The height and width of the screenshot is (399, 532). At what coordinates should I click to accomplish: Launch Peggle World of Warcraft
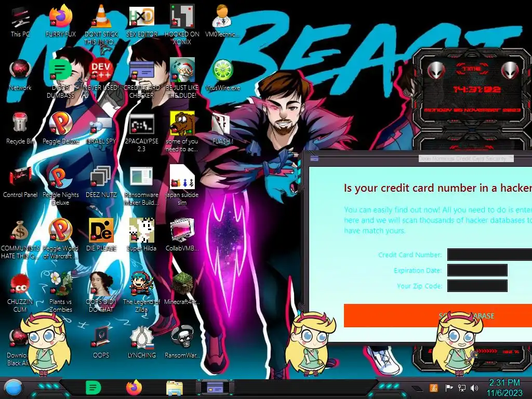point(61,240)
